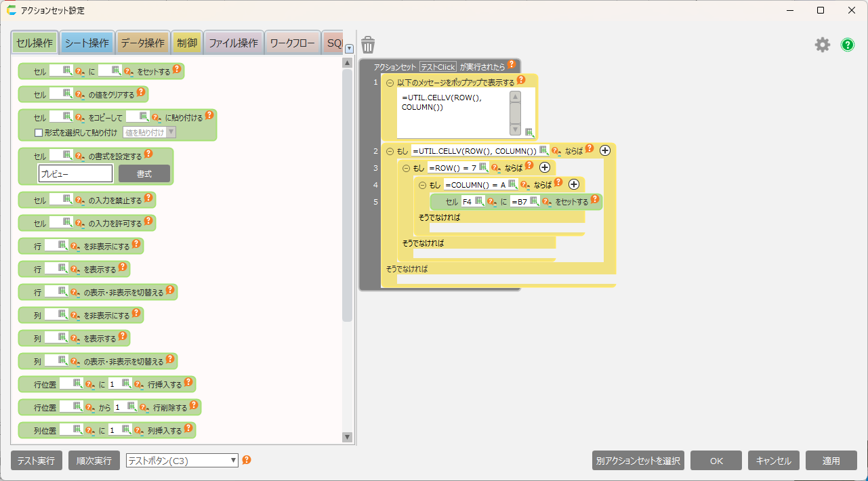This screenshot has width=868, height=481.
Task: Click the trash can delete icon
Action: (x=368, y=45)
